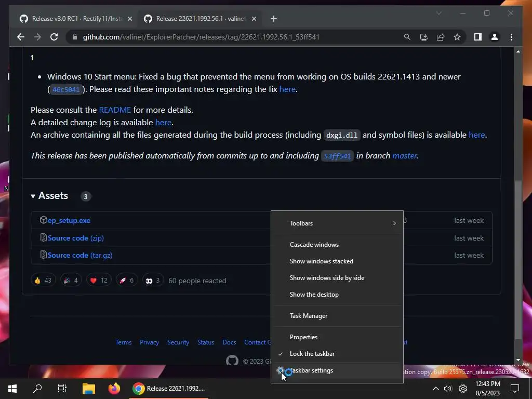
Task: Open taskbar Search magnifier
Action: coord(37,389)
